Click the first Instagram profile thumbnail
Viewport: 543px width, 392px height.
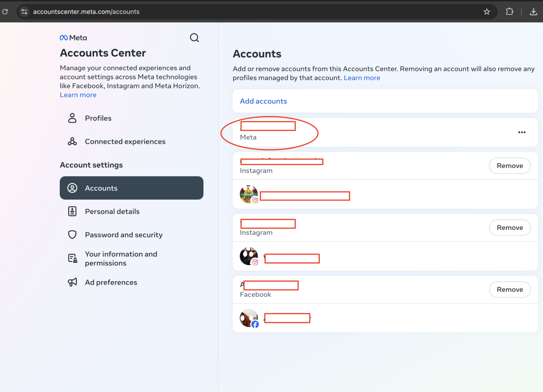[249, 194]
